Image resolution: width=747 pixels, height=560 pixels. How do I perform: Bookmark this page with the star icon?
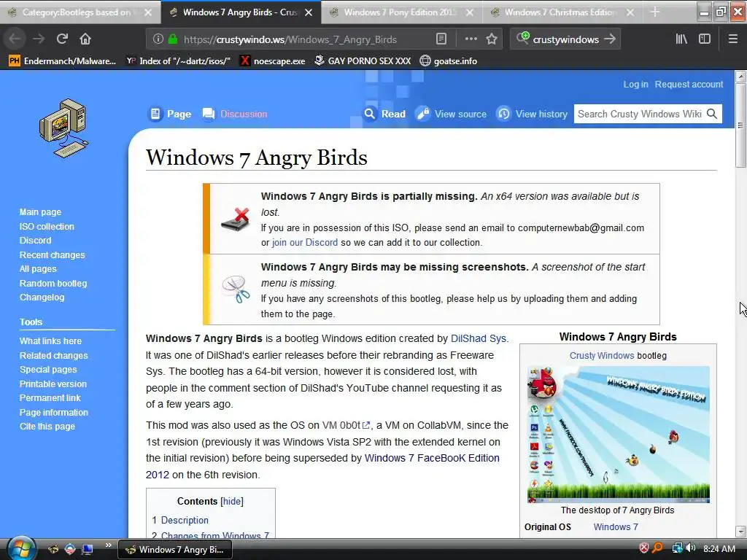coord(492,39)
